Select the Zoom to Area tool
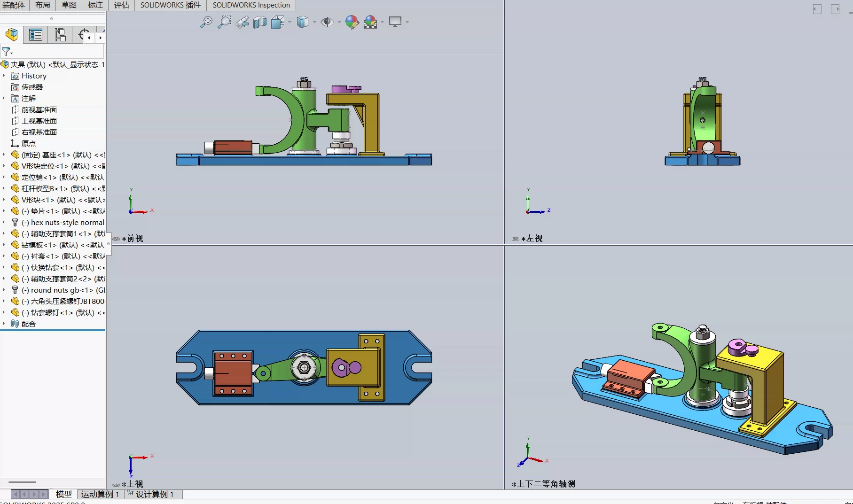 tap(224, 22)
